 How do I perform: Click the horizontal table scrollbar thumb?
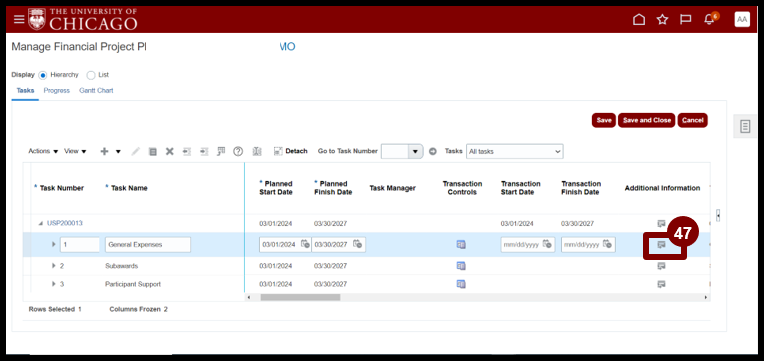[x=300, y=297]
